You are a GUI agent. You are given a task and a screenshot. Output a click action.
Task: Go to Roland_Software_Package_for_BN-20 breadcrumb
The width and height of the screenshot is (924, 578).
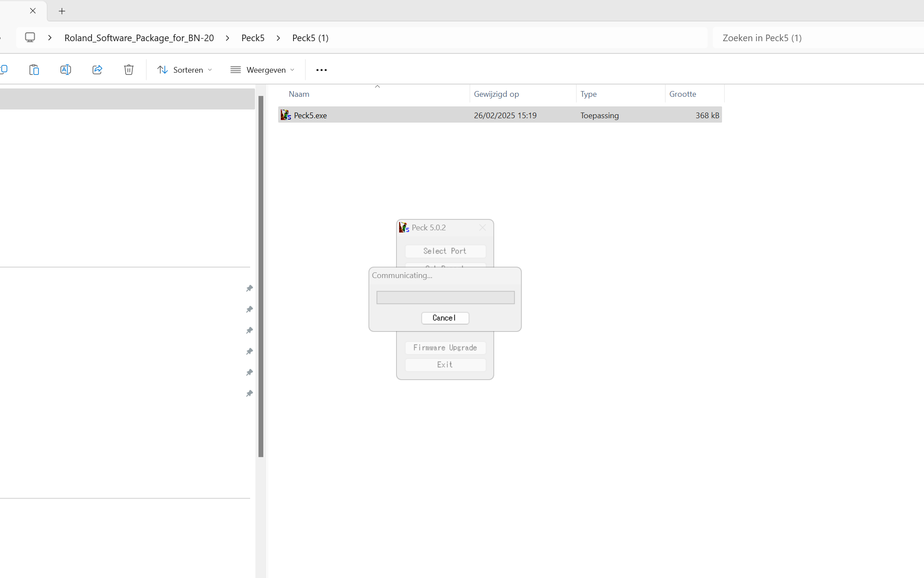[x=139, y=38]
